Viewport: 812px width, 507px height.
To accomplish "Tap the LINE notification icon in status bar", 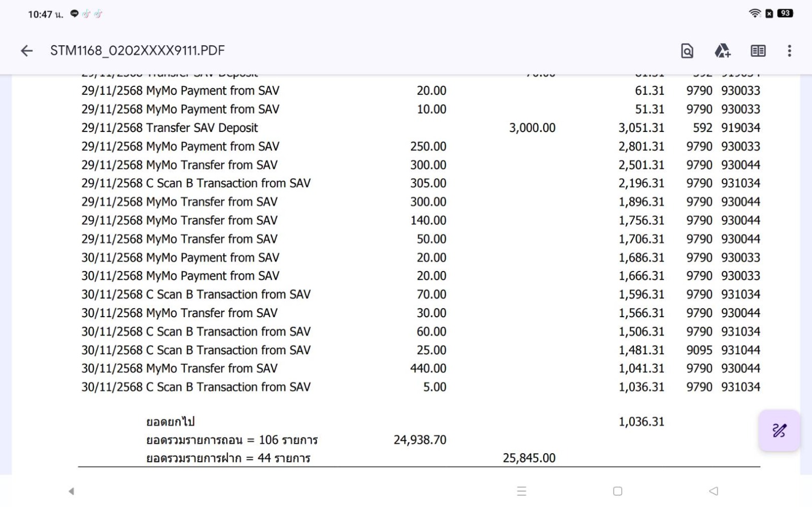I will coord(75,14).
